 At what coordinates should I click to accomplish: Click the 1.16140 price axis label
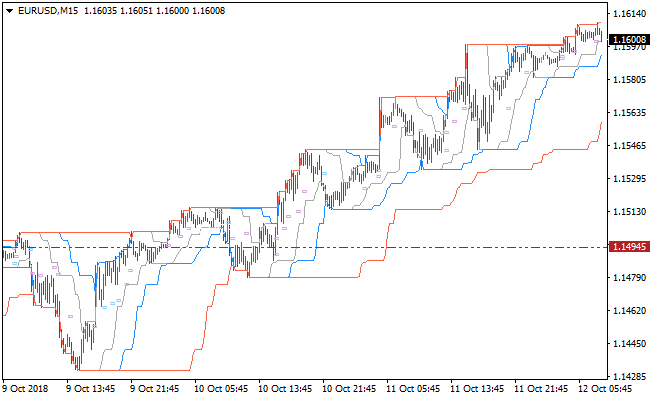tap(629, 14)
